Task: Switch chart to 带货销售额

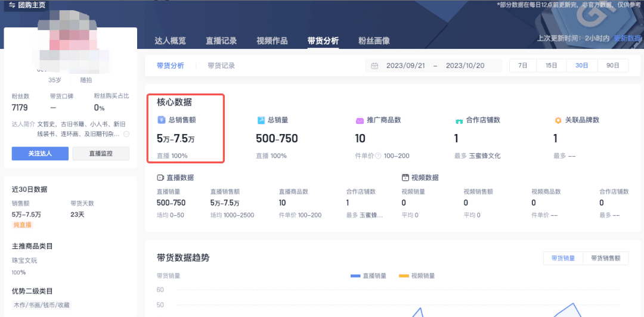Action: [x=606, y=258]
